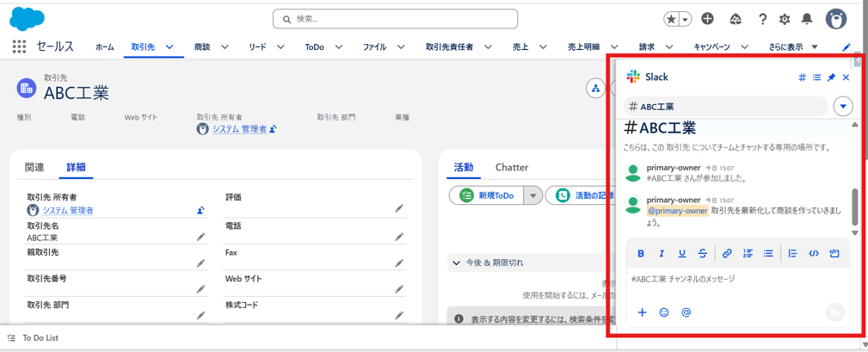Open the Salesforce help question mark
The image size is (868, 352).
(762, 20)
